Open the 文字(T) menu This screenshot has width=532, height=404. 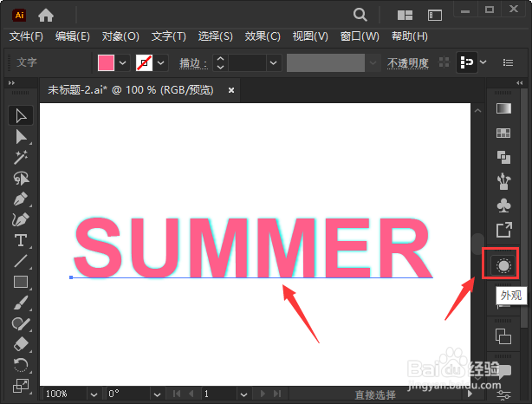click(169, 36)
